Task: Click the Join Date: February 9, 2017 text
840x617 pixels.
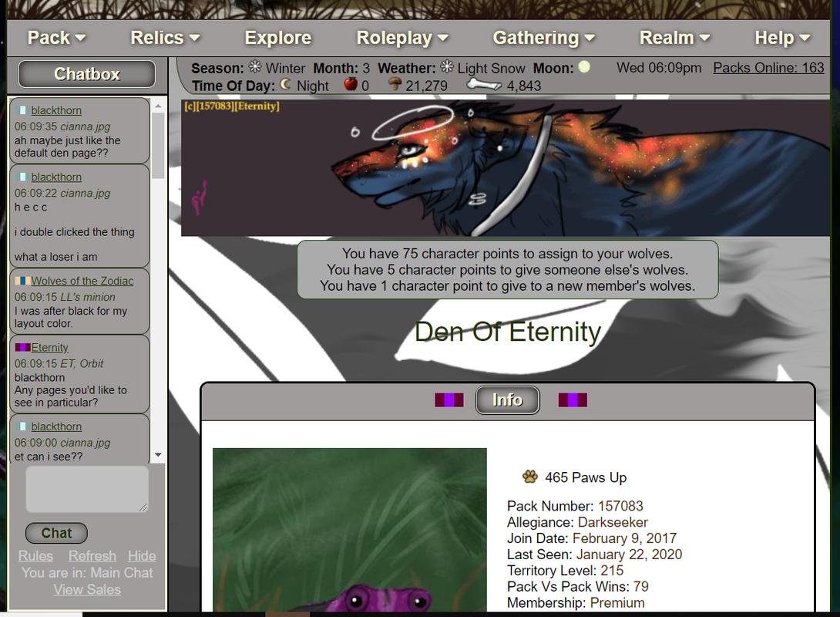Action: click(592, 538)
